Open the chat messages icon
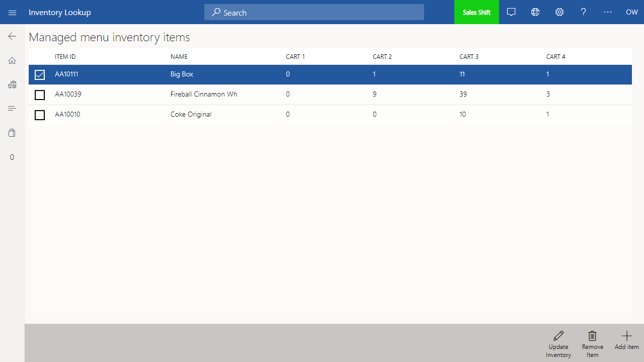 pyautogui.click(x=511, y=12)
